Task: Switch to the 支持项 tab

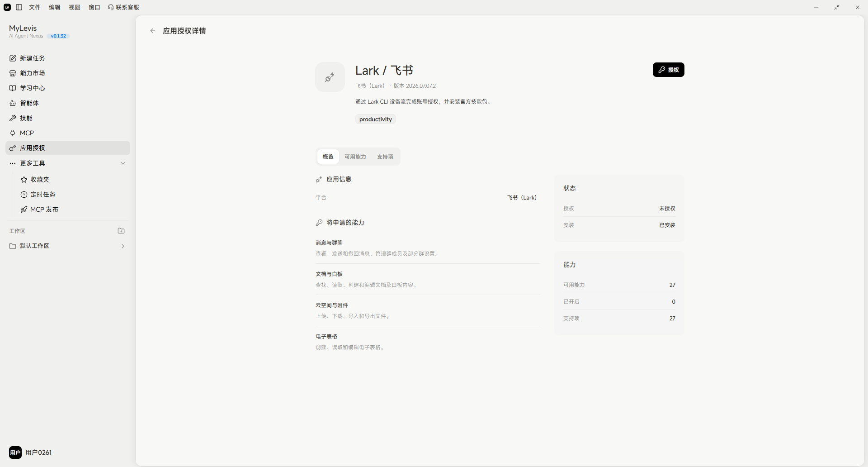Action: pos(385,157)
